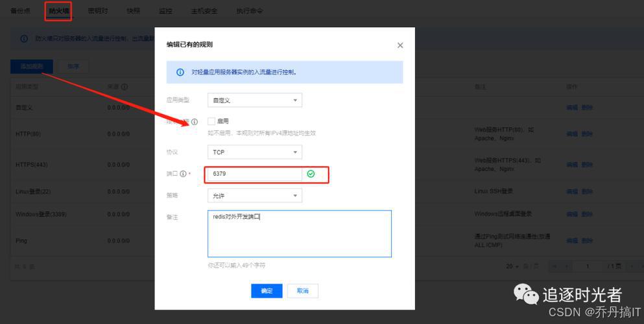Click 编辑 link in the 自定义 rule row

click(572, 108)
